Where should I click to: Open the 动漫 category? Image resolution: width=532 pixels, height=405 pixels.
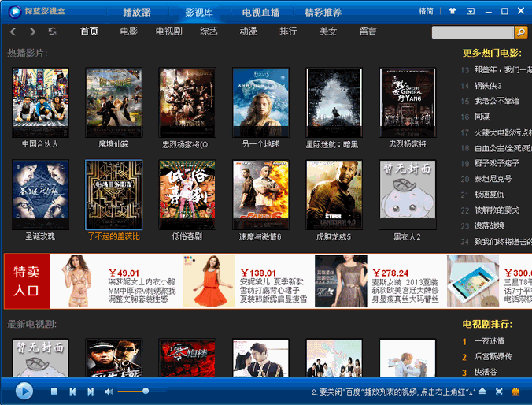pos(249,32)
